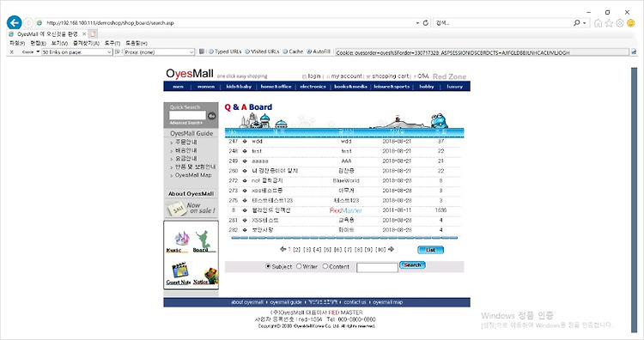
Task: Open the shopping cart link
Action: coord(391,76)
